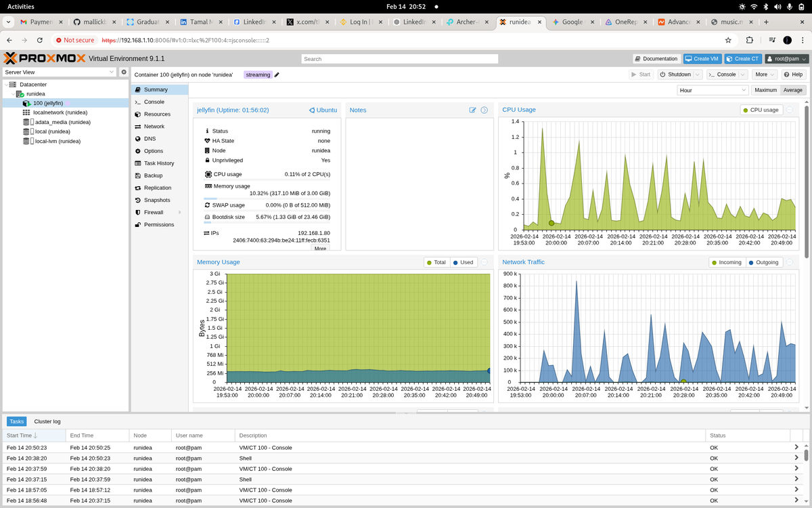The height and width of the screenshot is (508, 812).
Task: Click the browser back arrow
Action: tap(9, 40)
